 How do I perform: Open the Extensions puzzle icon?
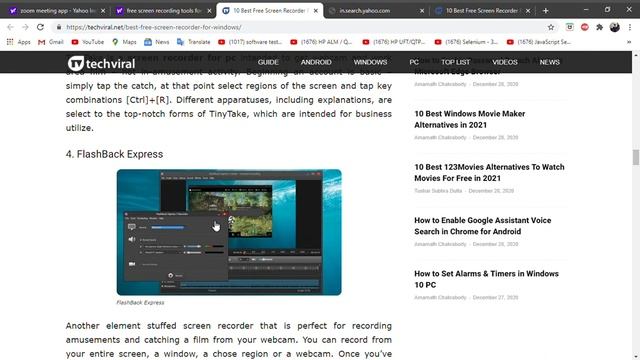pos(600,27)
